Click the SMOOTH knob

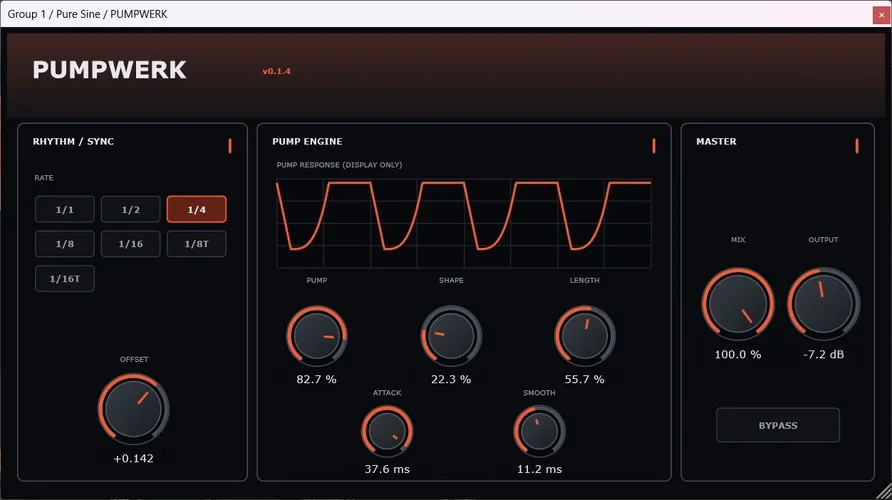pos(539,431)
